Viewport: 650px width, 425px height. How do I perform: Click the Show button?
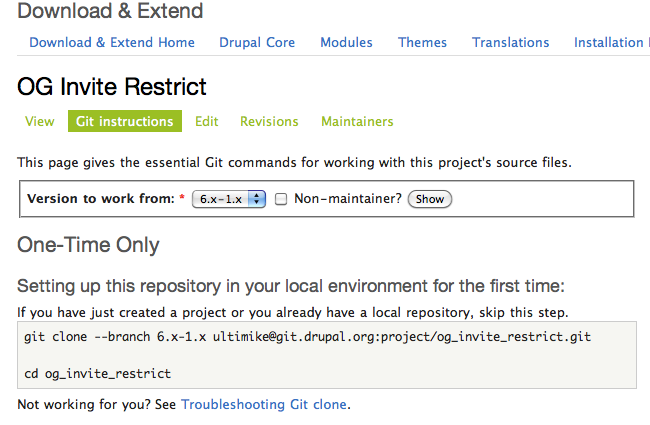(x=430, y=199)
